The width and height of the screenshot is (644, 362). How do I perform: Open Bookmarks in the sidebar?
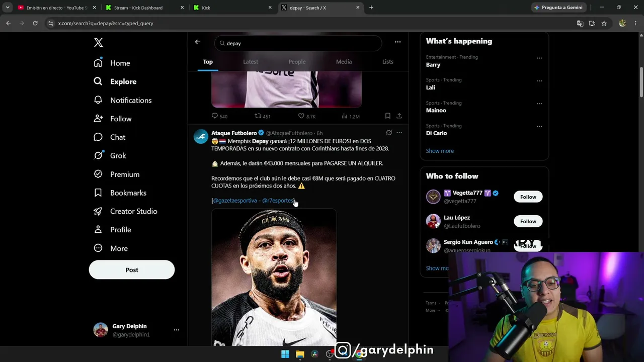coord(120,193)
